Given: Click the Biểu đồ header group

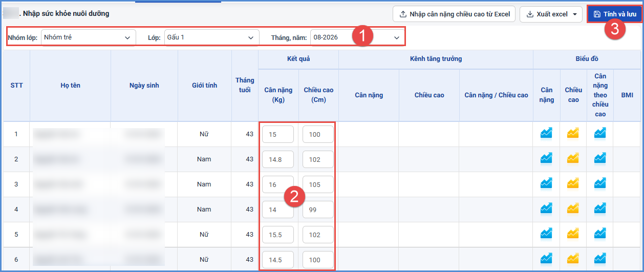Looking at the screenshot, I should point(587,59).
